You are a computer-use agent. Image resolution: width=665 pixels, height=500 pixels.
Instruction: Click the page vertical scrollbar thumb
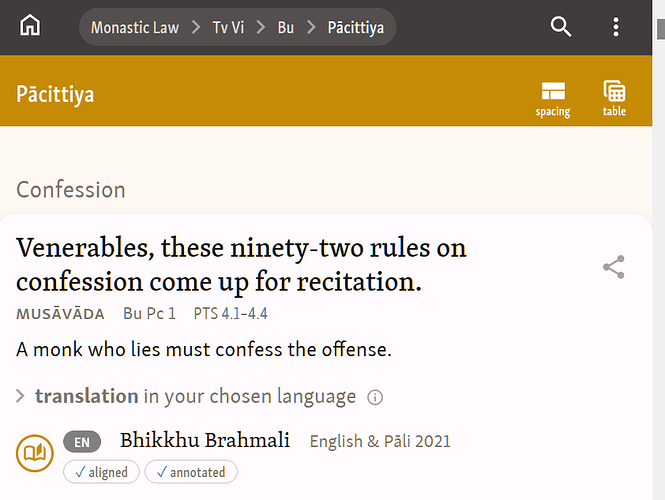[661, 29]
